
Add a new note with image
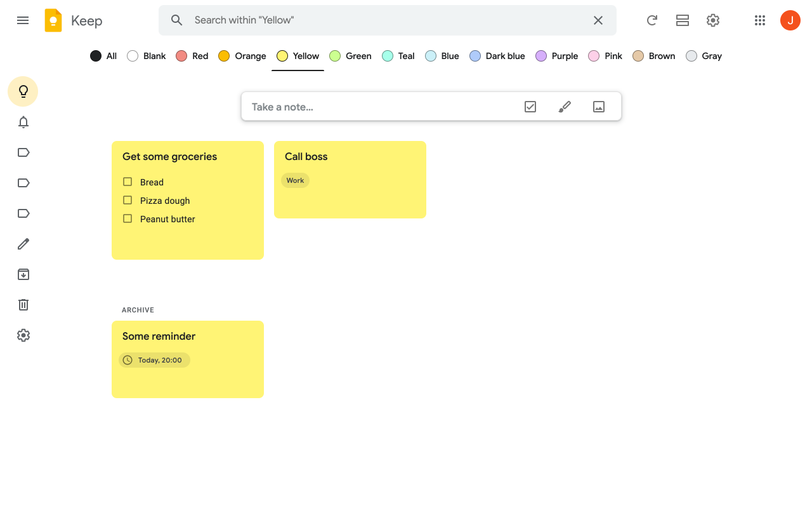point(598,106)
